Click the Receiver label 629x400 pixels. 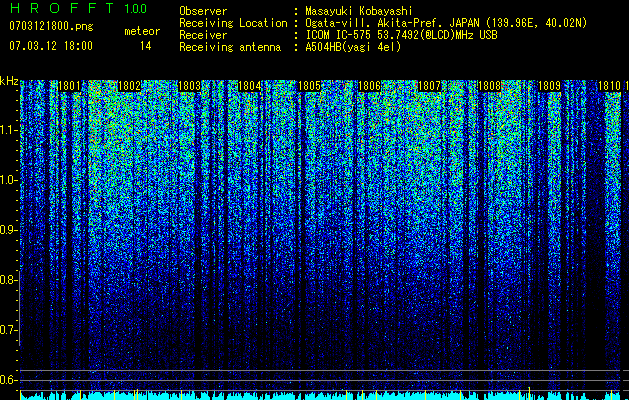pos(203,35)
